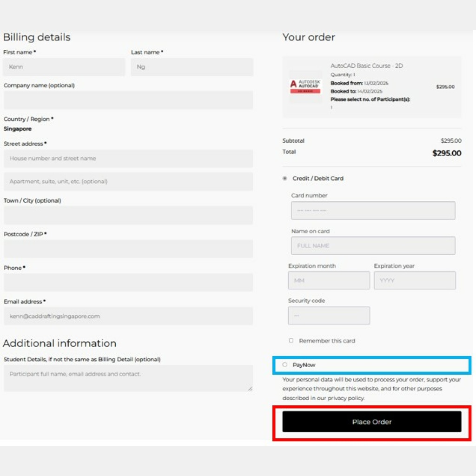
Task: Select the Credit / Debit Card option
Action: point(285,178)
